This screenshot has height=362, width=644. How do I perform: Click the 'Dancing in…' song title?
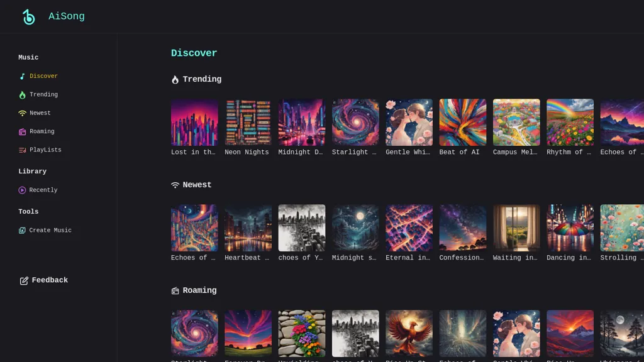569,258
